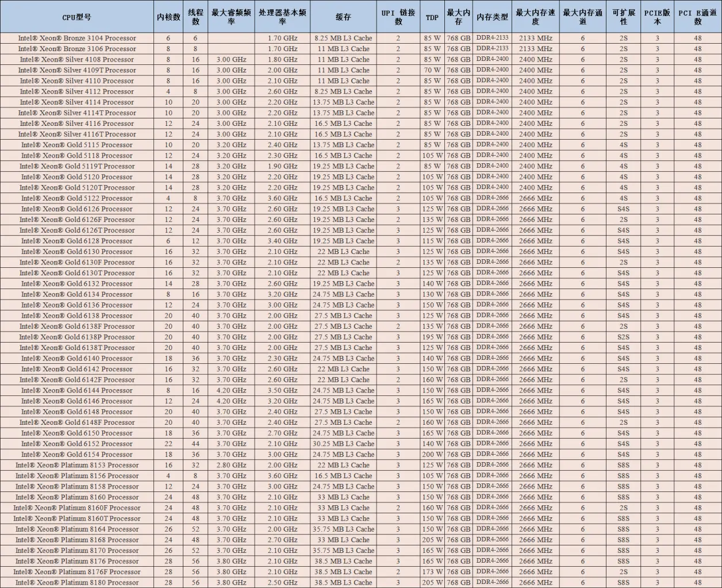Select the 44 thread count cell
722x588 pixels.
pos(195,444)
